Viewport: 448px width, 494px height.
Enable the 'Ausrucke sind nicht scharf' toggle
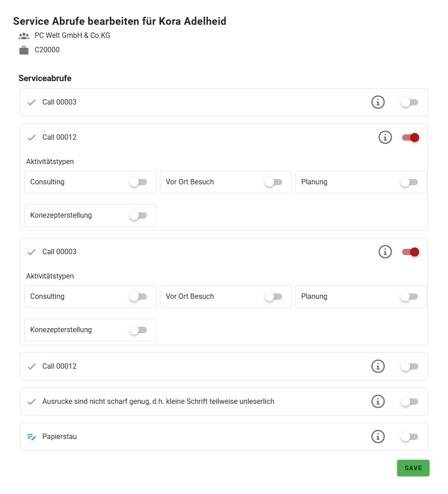pos(409,401)
